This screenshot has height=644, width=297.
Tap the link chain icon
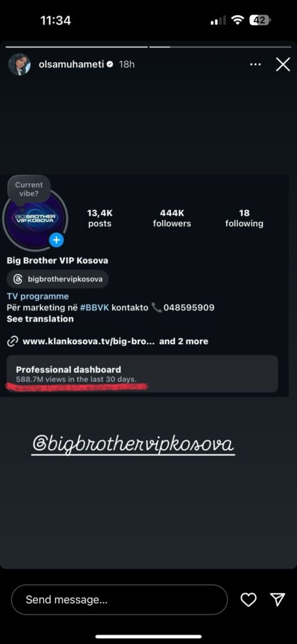(13, 341)
